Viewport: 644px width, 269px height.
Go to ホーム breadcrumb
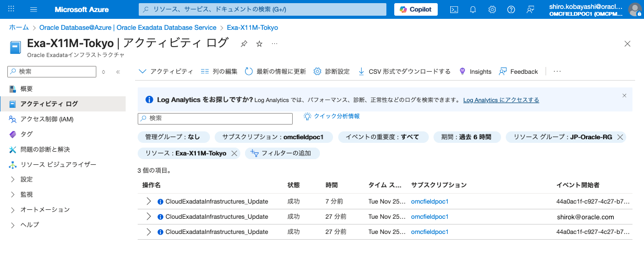click(x=19, y=27)
